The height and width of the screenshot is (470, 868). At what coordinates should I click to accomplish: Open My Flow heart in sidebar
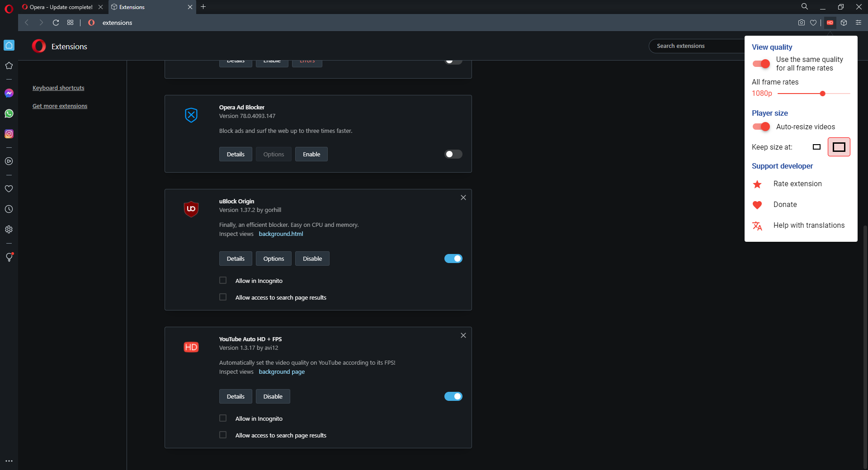(x=9, y=189)
